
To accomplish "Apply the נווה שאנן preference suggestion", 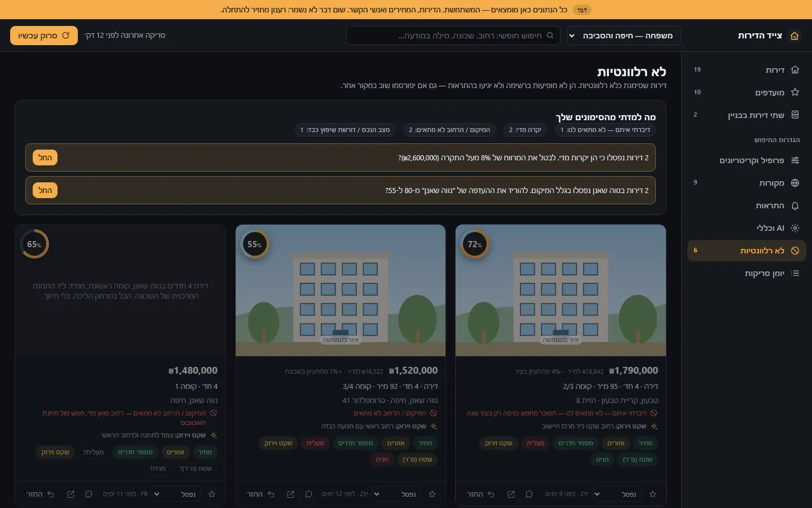I will 45,190.
